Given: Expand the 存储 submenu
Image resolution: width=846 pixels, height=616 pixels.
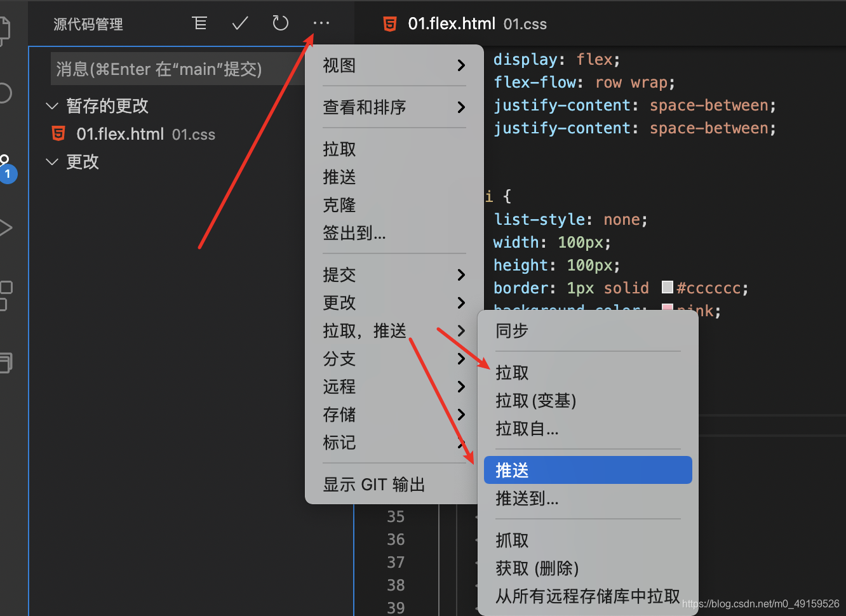Looking at the screenshot, I should (394, 415).
